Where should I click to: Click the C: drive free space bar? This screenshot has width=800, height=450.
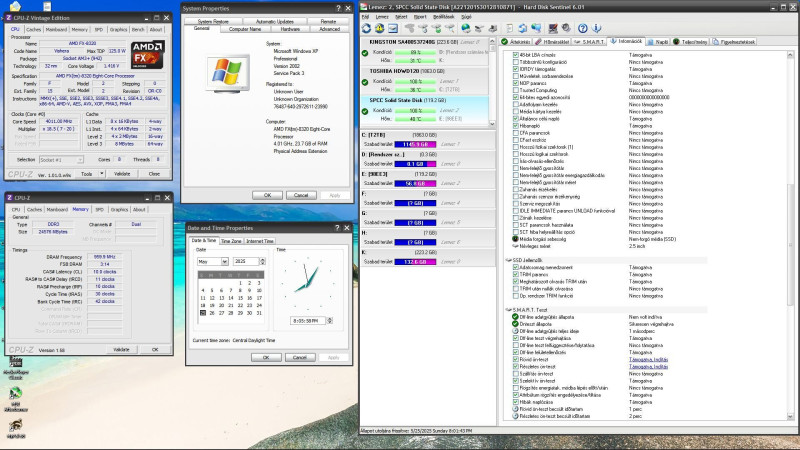[415, 144]
